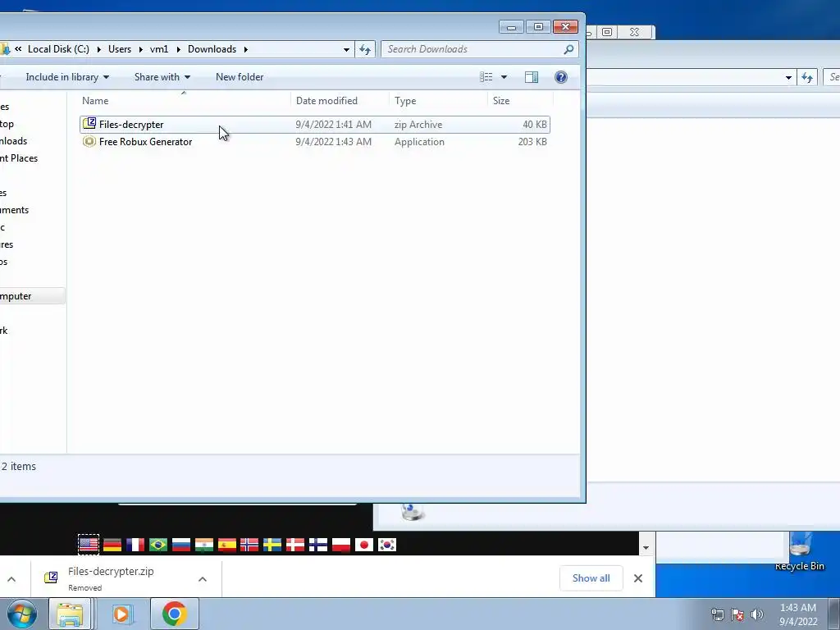This screenshot has width=840, height=630.
Task: Click down arrow beside the flag row
Action: [x=646, y=547]
